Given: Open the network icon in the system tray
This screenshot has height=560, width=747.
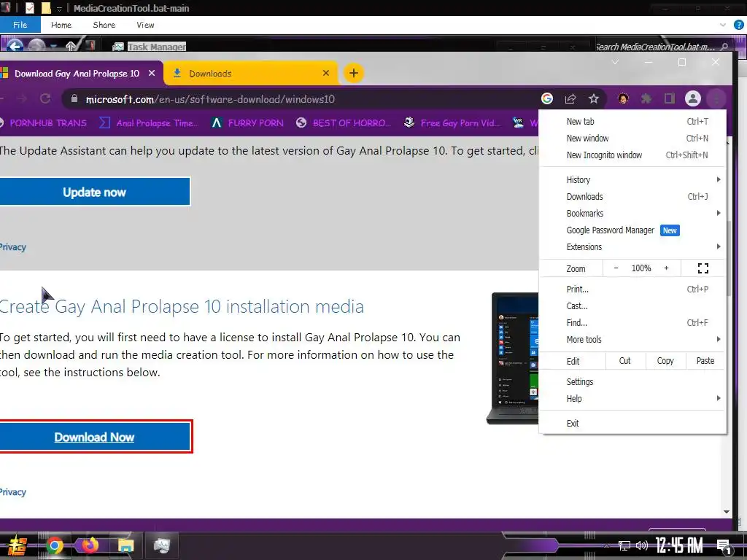Looking at the screenshot, I should click(x=624, y=545).
